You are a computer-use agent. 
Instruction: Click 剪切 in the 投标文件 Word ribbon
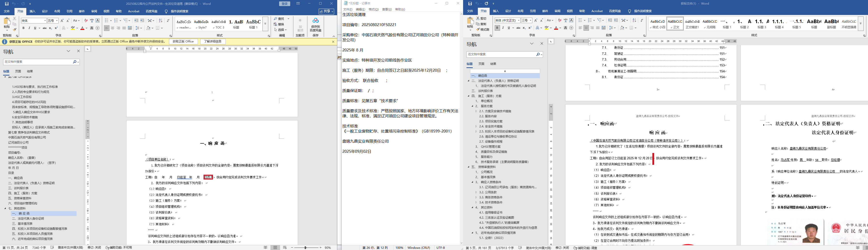click(481, 19)
